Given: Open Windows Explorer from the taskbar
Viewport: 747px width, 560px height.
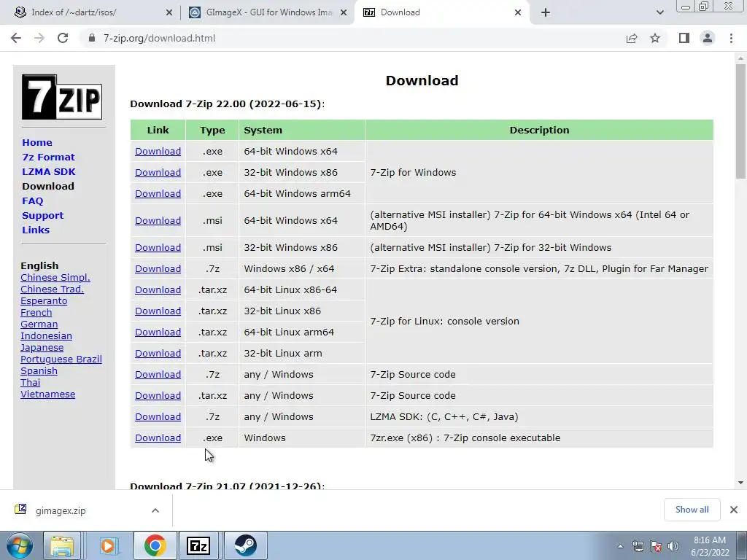Looking at the screenshot, I should pyautogui.click(x=62, y=545).
